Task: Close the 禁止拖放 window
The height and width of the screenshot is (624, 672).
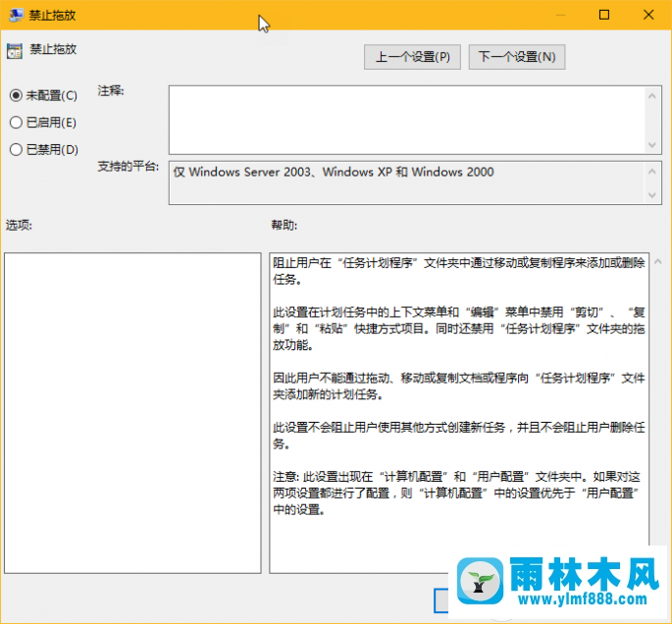Action: click(x=648, y=15)
